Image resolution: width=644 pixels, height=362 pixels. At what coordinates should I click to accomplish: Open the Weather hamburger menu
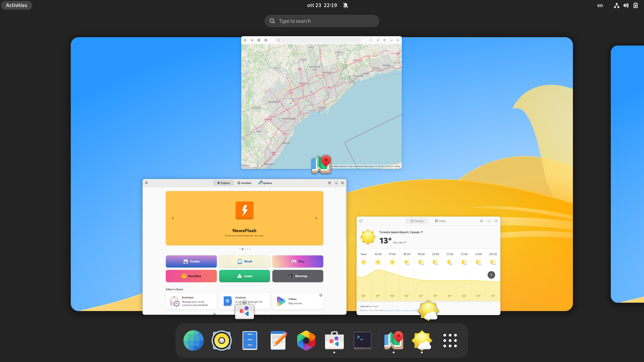481,221
